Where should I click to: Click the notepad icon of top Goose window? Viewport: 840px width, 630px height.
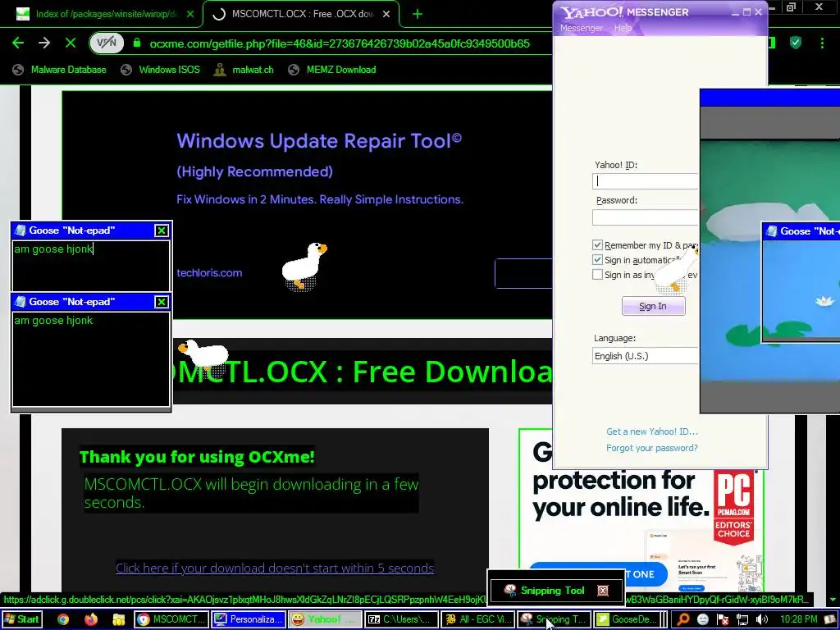21,231
